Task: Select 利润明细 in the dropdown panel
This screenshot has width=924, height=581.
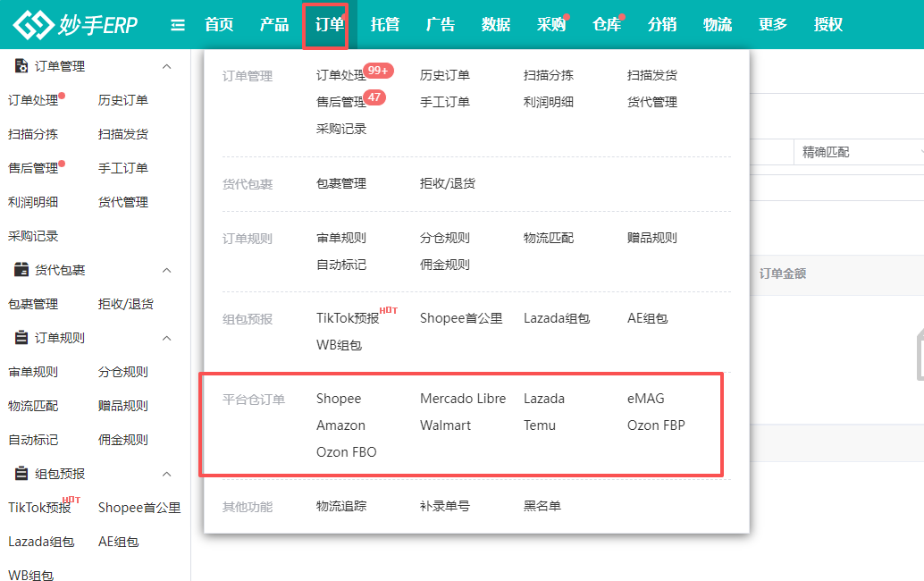Action: click(549, 102)
